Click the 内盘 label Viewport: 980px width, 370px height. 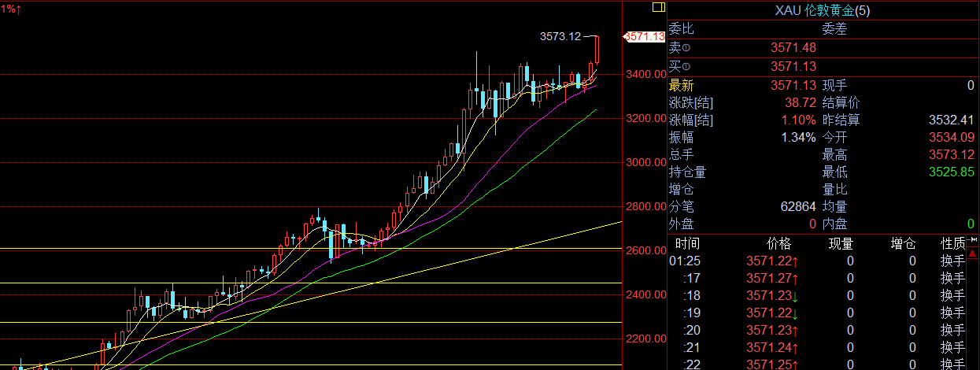pos(835,224)
